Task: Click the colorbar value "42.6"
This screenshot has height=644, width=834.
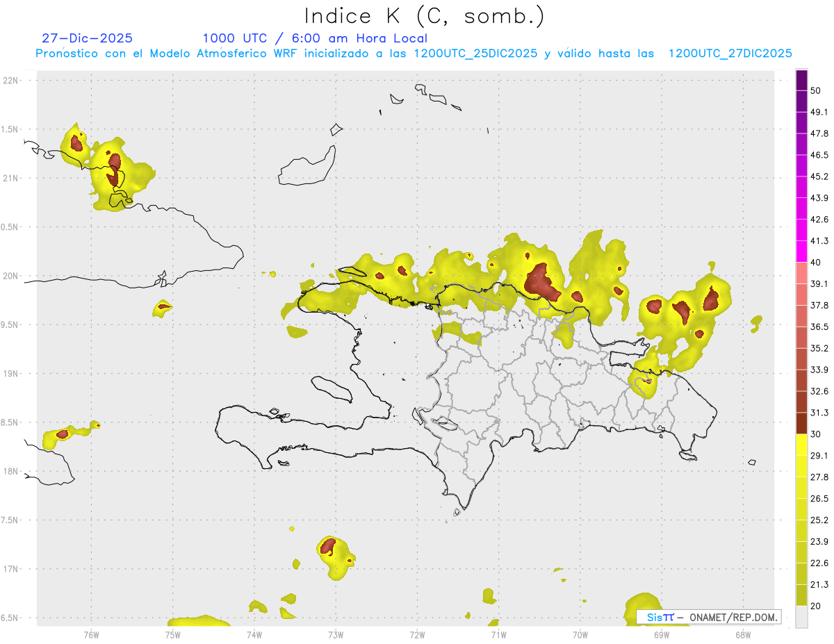Action: [x=819, y=220]
